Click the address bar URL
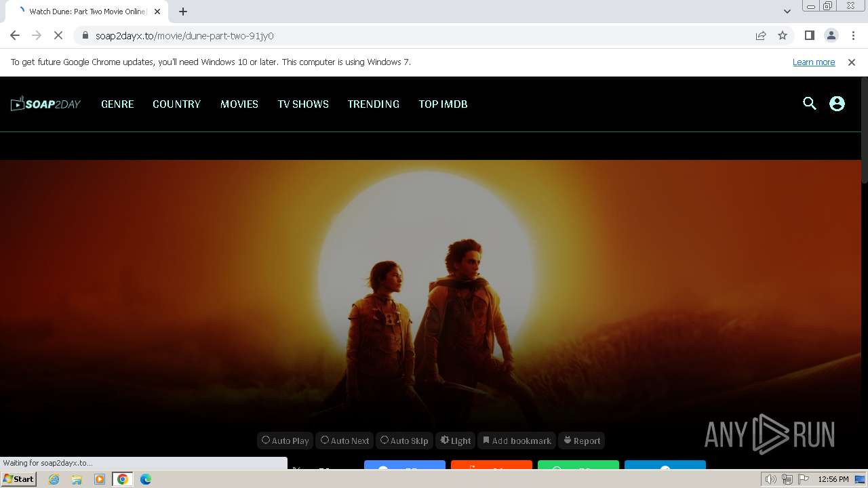The width and height of the screenshot is (868, 488). click(x=184, y=35)
